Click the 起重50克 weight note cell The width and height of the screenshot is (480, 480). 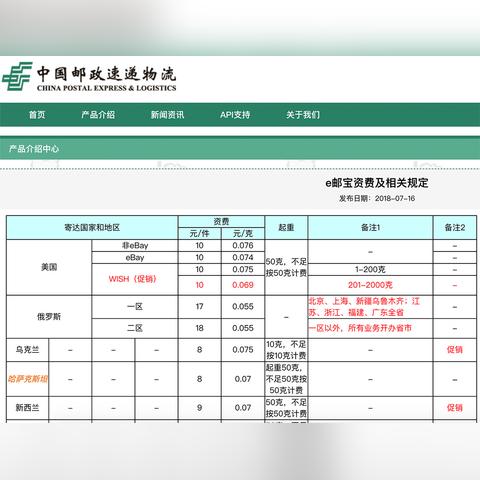286,379
